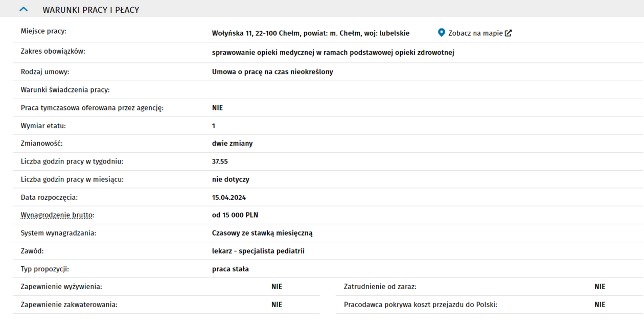The image size is (644, 325).
Task: Collapse the Warunki pracy i płacy chevron
Action: (x=24, y=10)
